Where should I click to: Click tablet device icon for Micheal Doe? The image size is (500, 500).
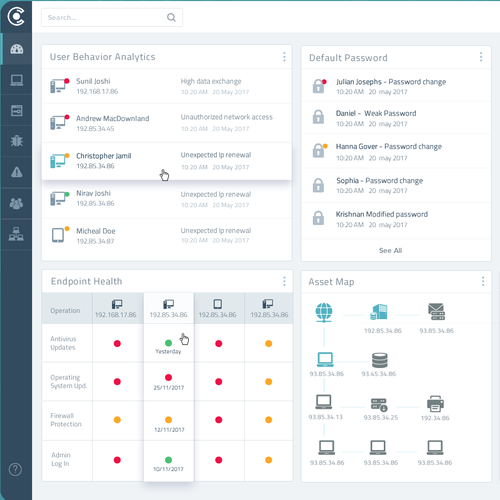tap(58, 235)
